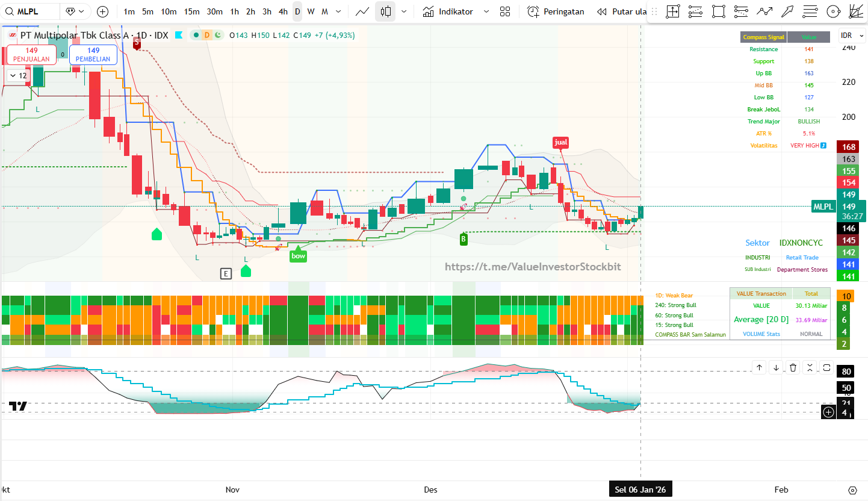Screen dimensions: 868x501
Task: Choose the 2h interval
Action: coord(250,11)
